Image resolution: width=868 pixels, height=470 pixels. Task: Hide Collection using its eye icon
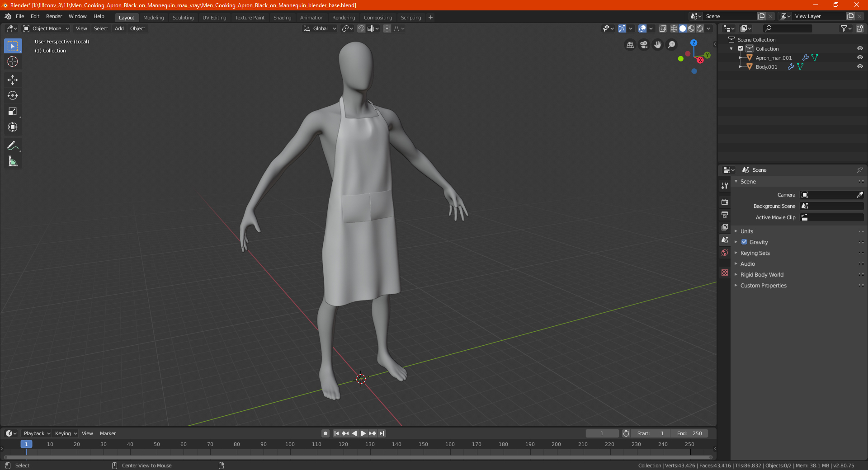coord(860,48)
